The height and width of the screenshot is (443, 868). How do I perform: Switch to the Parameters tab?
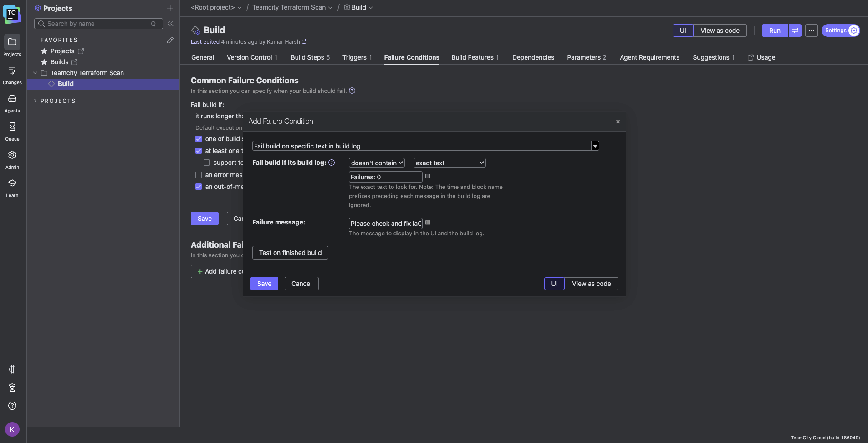point(587,57)
